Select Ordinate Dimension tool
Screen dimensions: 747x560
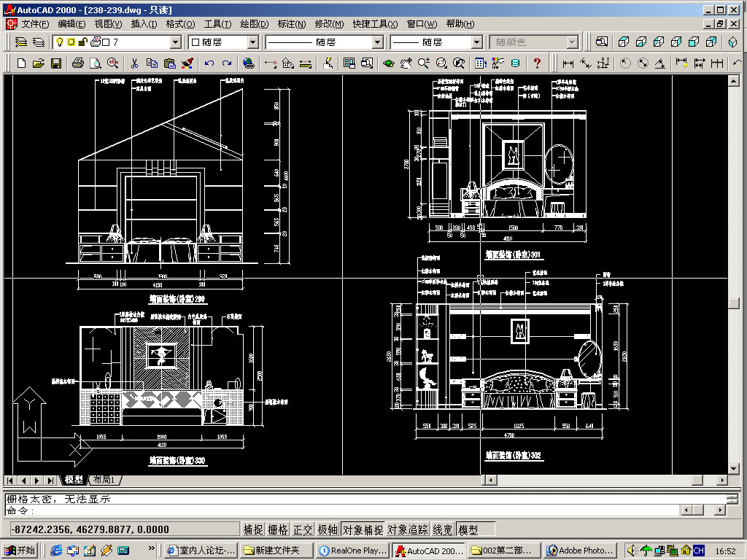[603, 63]
